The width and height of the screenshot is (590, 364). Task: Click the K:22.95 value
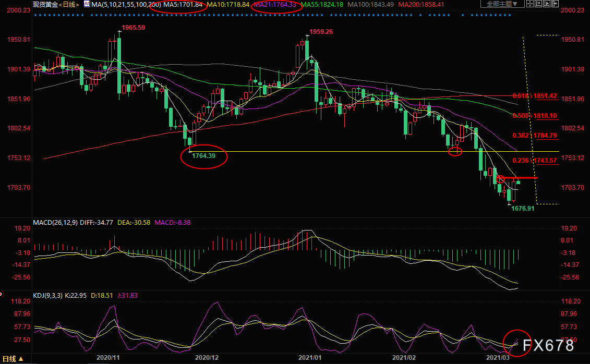click(76, 296)
